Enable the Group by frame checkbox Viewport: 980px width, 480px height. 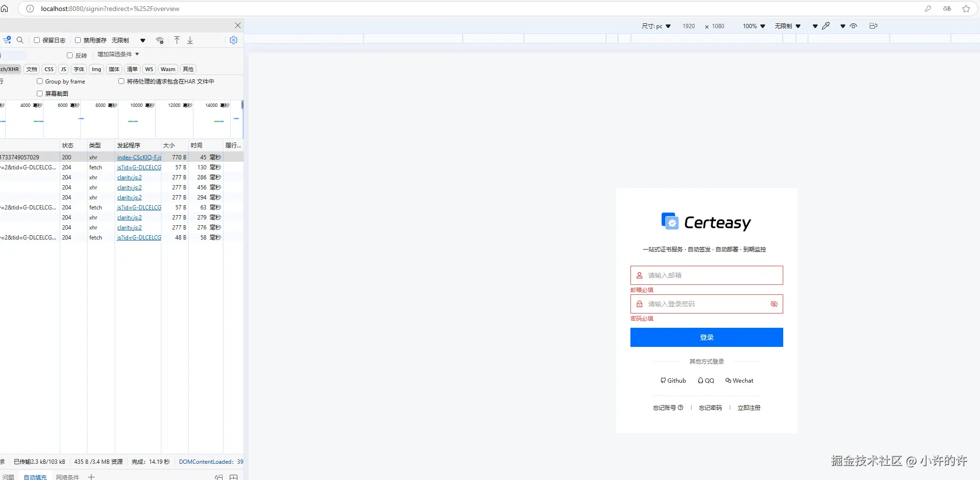click(x=40, y=81)
